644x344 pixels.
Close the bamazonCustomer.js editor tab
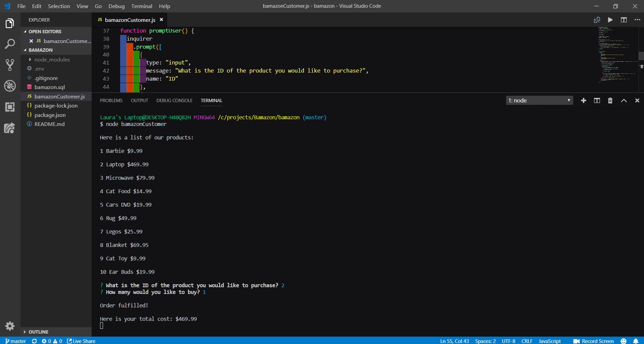click(161, 20)
